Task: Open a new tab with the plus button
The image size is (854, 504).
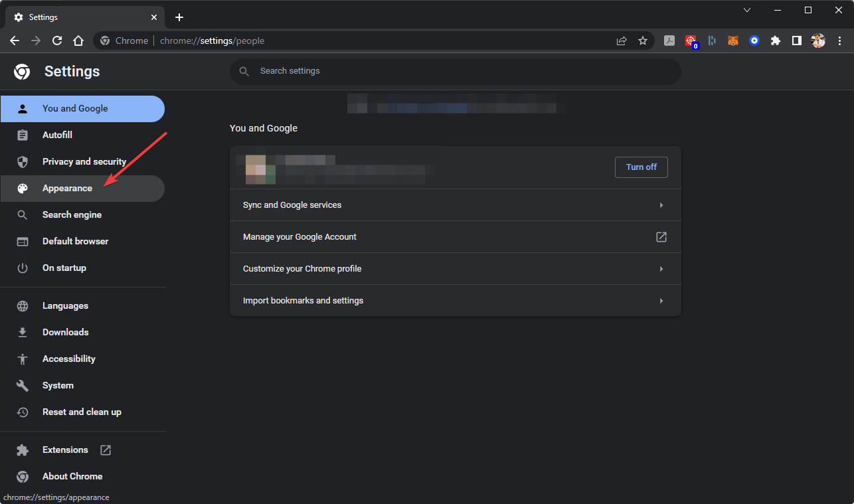Action: click(179, 17)
